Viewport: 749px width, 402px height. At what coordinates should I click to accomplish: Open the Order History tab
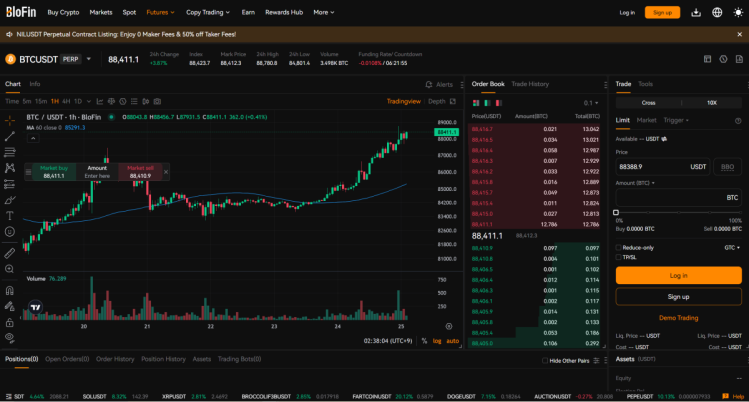tap(115, 359)
